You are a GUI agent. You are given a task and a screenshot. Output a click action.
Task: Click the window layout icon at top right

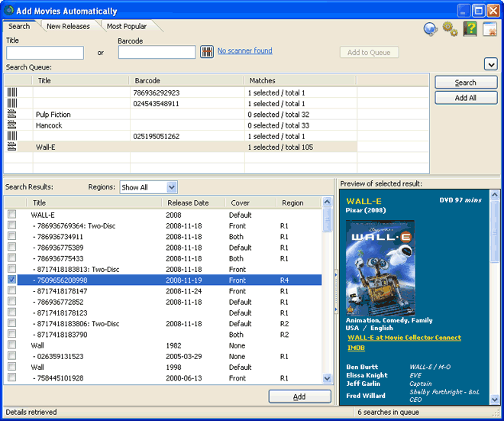click(489, 28)
